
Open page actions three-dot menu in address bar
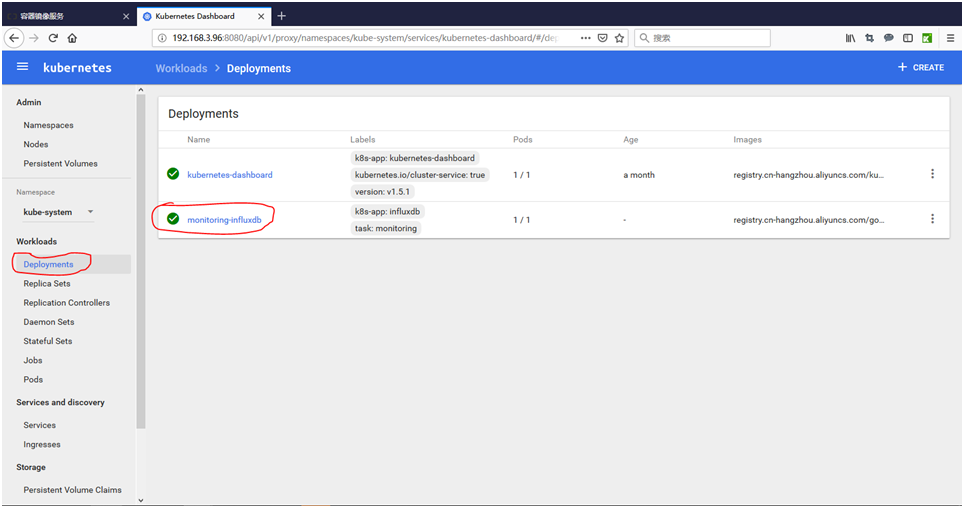[x=585, y=38]
